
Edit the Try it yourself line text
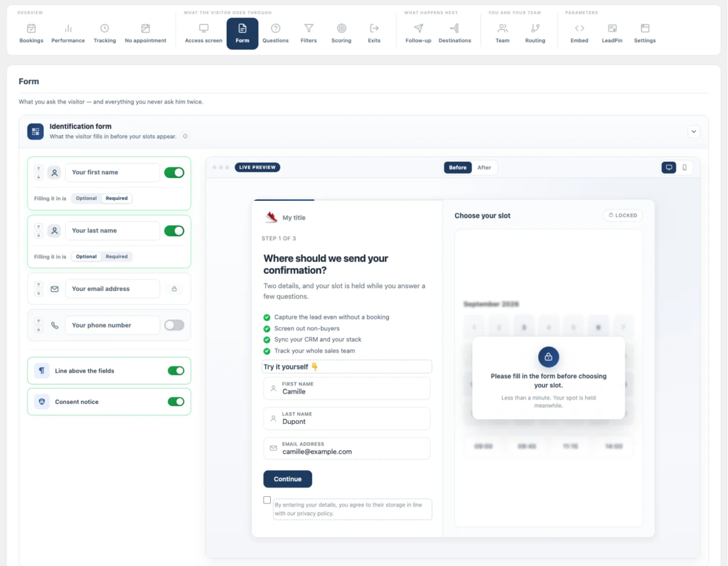(347, 367)
